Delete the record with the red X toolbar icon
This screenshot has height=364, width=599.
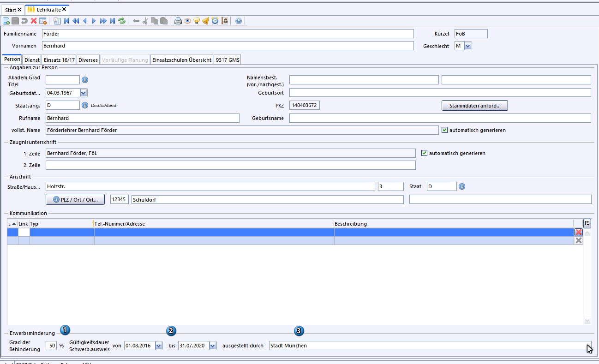pos(34,21)
